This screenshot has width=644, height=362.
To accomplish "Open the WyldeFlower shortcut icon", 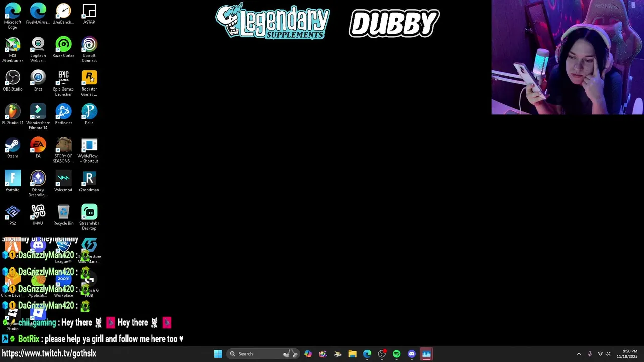I will pos(89,150).
